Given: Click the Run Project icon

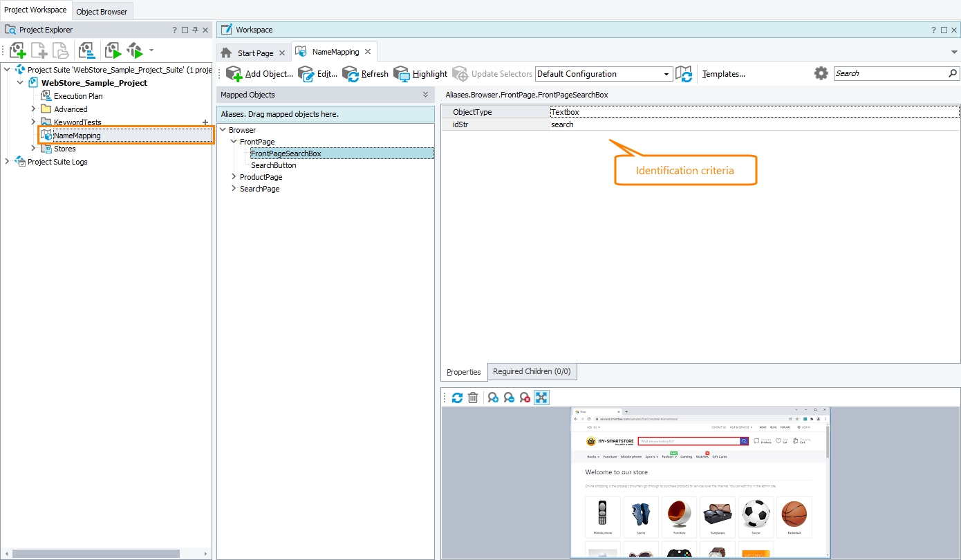Looking at the screenshot, I should tap(113, 50).
